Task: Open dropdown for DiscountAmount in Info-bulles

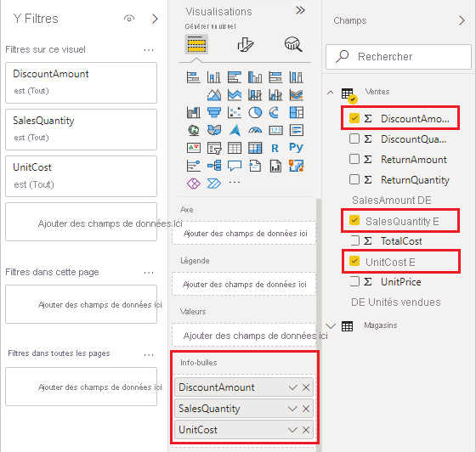Action: [x=292, y=387]
